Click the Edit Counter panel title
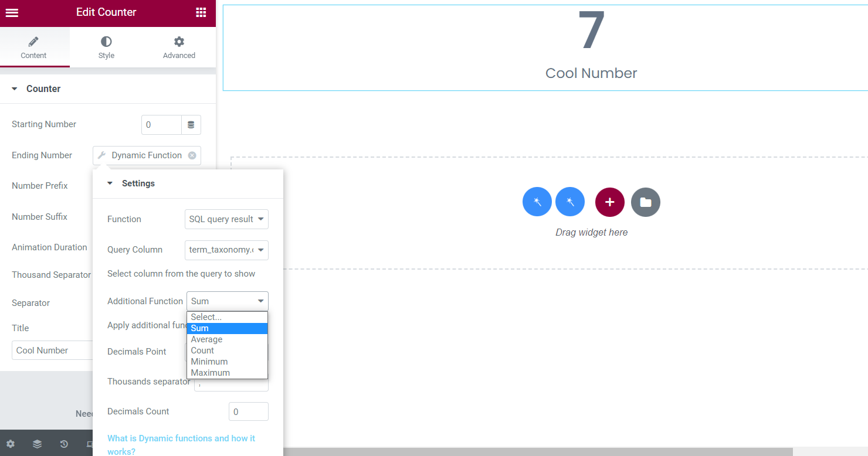Viewport: 868px width, 456px height. (x=106, y=12)
